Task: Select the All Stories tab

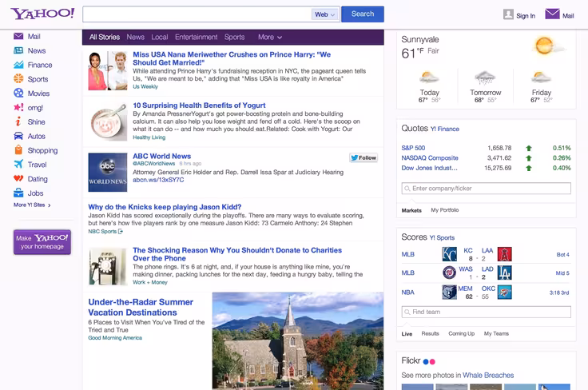Action: [x=104, y=37]
